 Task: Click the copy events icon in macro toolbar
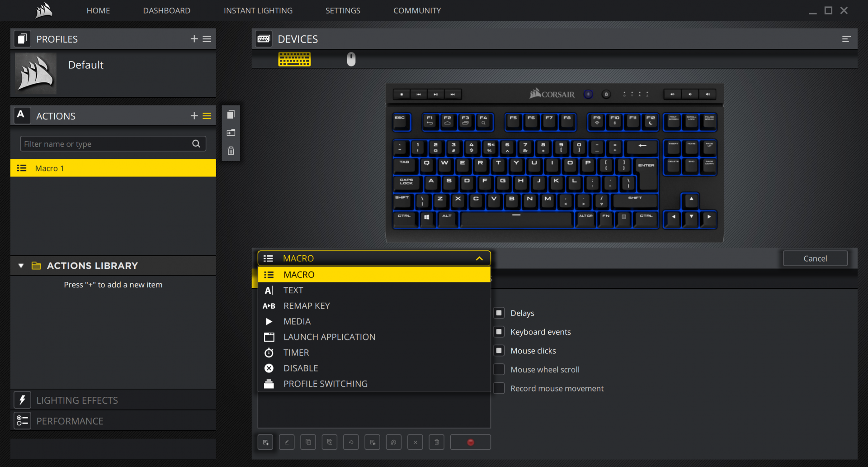pos(308,442)
